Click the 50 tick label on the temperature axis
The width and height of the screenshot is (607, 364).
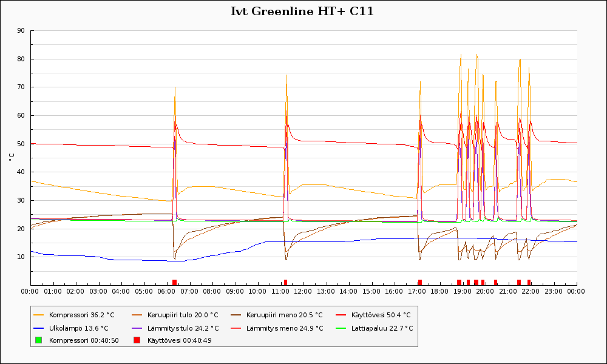(x=21, y=144)
